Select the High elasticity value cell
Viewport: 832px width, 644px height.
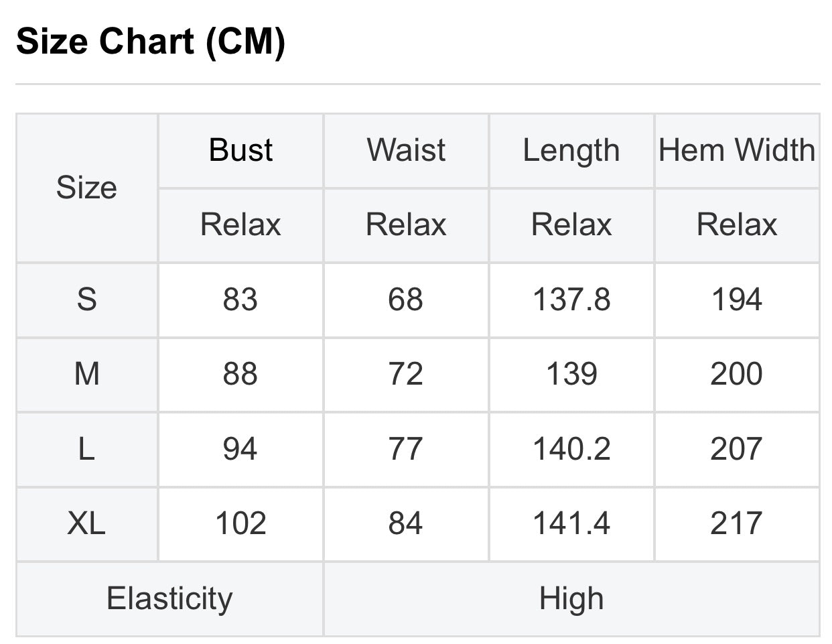click(x=571, y=598)
